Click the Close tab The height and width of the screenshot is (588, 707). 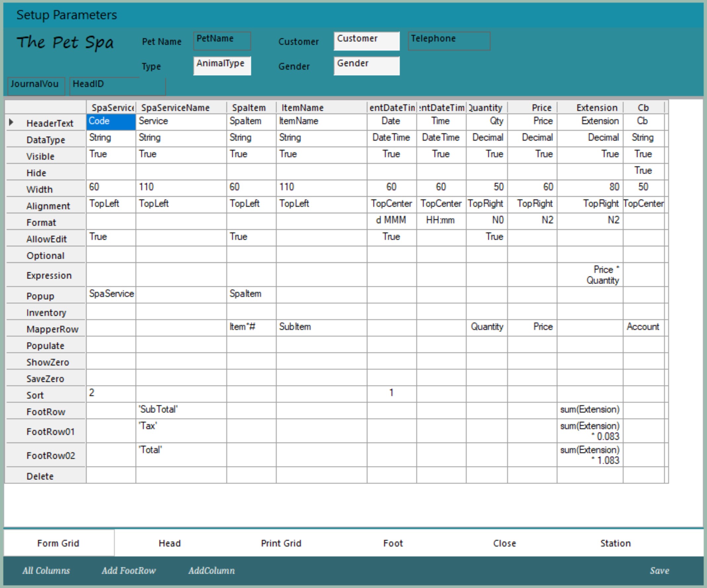click(x=504, y=543)
